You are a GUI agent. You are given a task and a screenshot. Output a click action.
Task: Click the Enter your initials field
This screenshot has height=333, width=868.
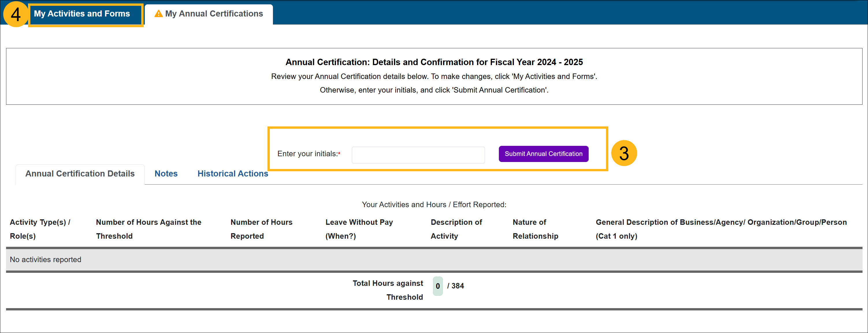pyautogui.click(x=418, y=155)
